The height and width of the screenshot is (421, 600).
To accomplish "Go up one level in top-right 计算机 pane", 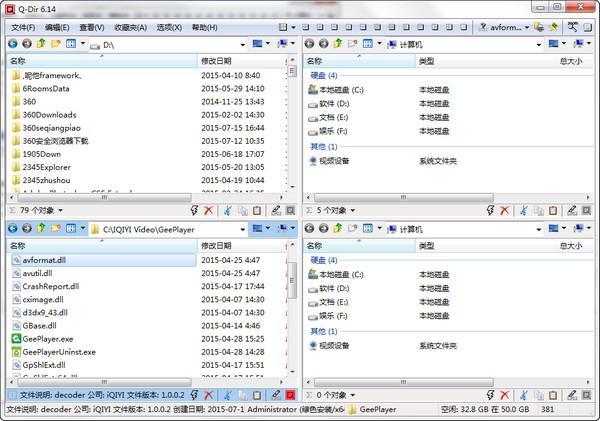I will [x=338, y=44].
